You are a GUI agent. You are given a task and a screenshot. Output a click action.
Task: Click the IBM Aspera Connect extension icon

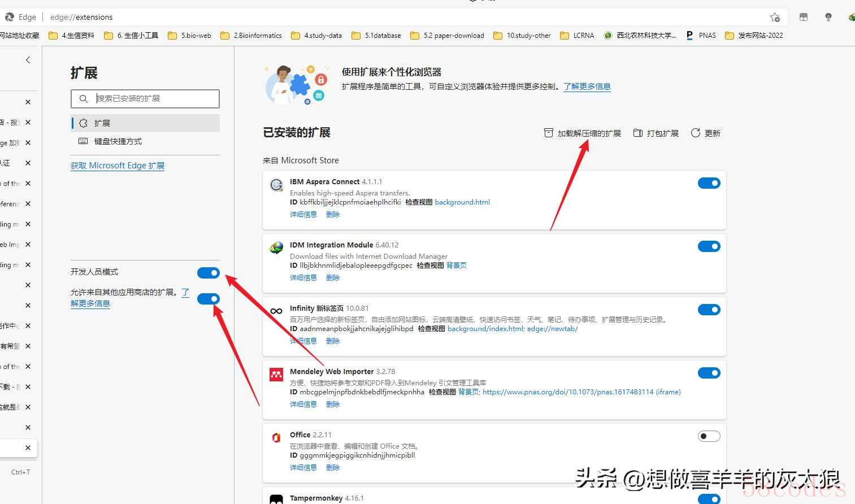pos(276,185)
